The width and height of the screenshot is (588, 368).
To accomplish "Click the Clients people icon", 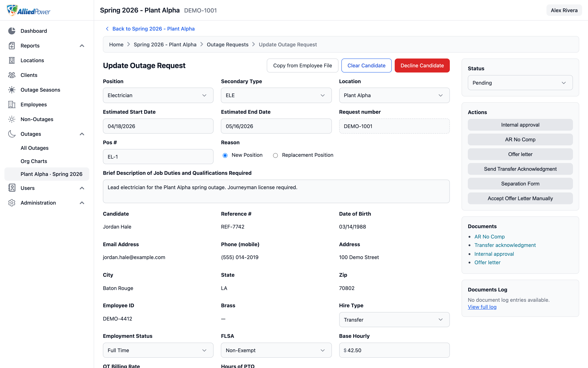I will click(x=12, y=75).
